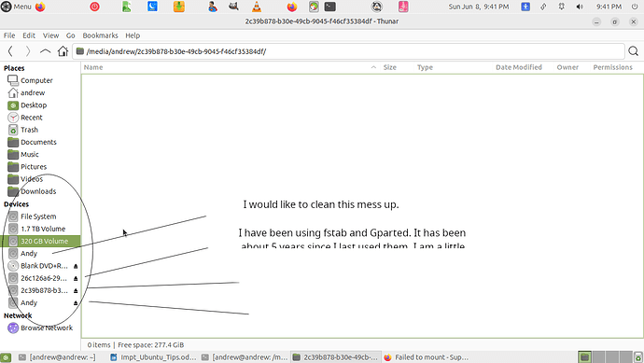Screen dimensions: 644x363
Task: Click the location path bar field
Action: coord(348,51)
